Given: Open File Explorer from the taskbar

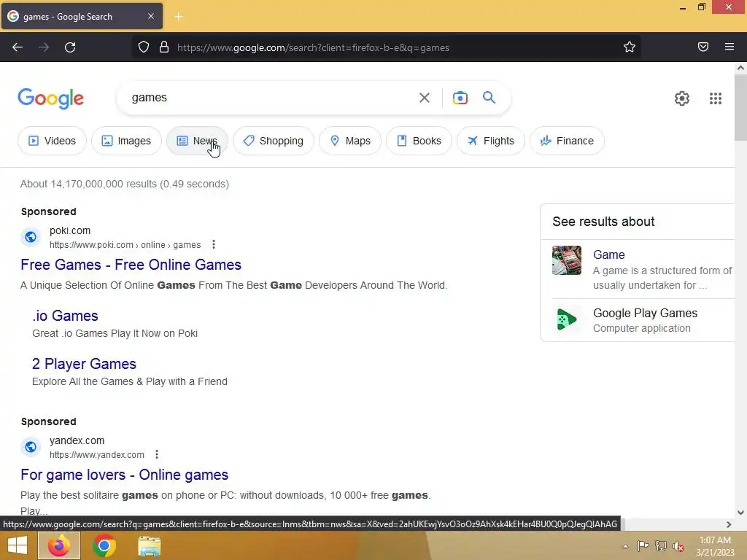Looking at the screenshot, I should click(x=149, y=546).
